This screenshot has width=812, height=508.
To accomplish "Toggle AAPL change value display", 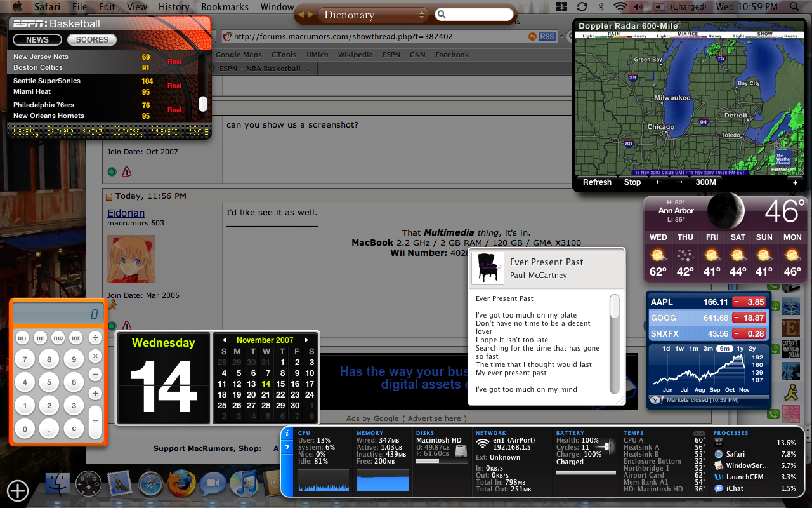I will pos(749,302).
